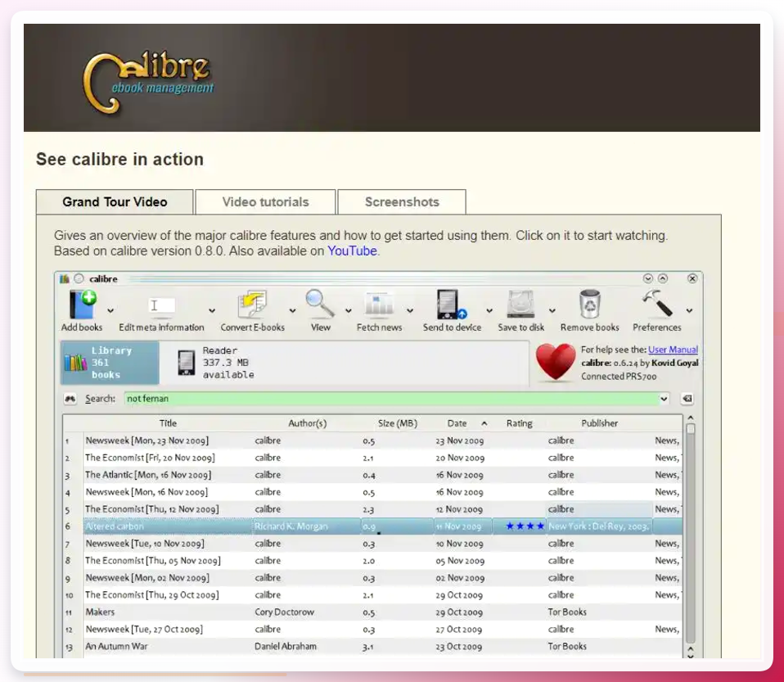
Task: Sort by the Publisher column header
Action: click(x=600, y=423)
